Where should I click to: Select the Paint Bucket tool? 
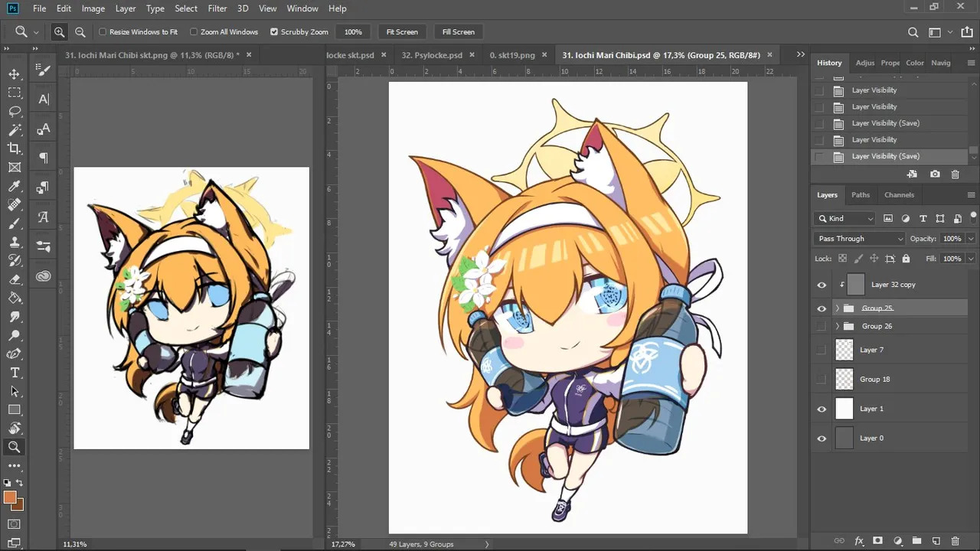pyautogui.click(x=15, y=298)
